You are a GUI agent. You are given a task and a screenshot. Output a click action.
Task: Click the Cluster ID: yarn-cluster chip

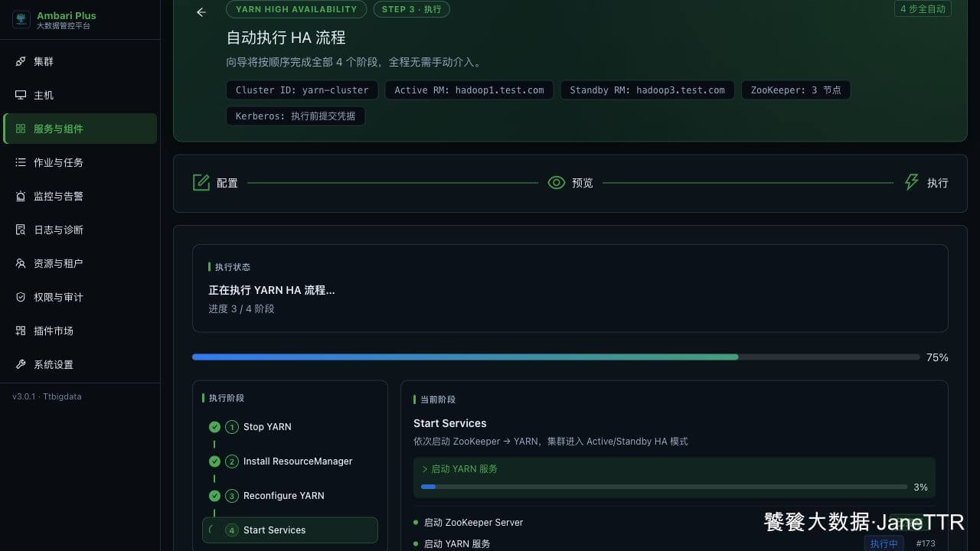[302, 90]
